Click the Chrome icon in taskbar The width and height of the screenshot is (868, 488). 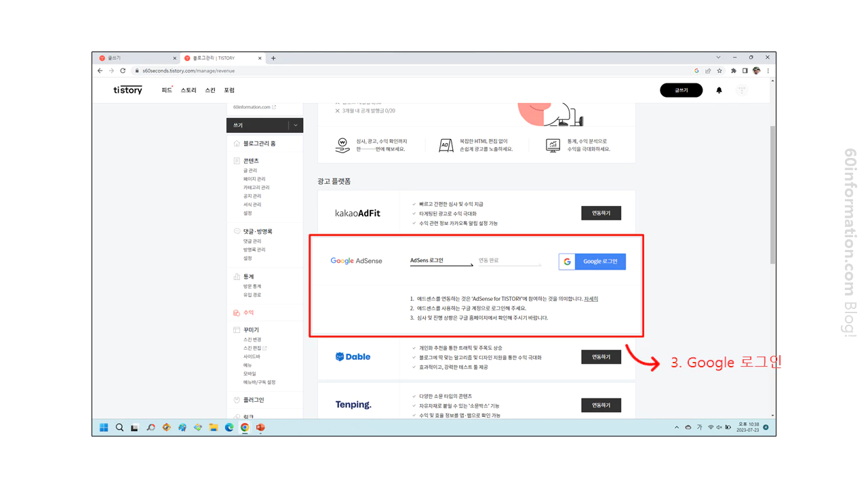tap(245, 428)
